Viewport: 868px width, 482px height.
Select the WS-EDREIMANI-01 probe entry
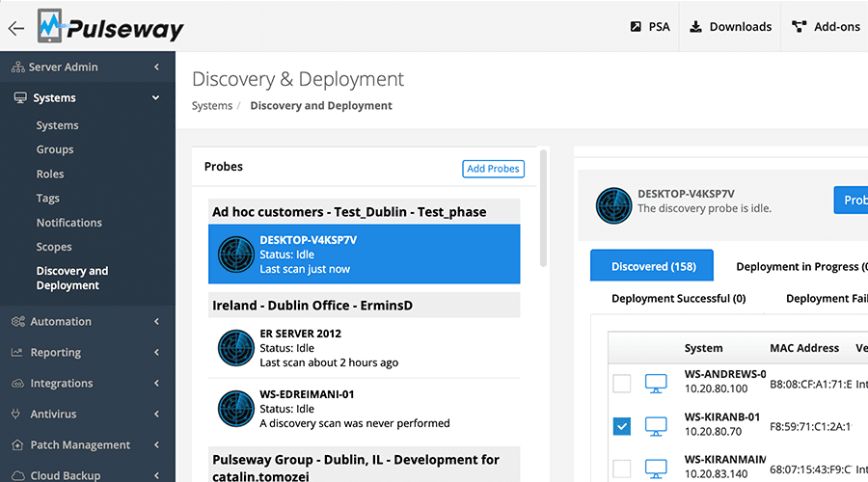tap(365, 409)
